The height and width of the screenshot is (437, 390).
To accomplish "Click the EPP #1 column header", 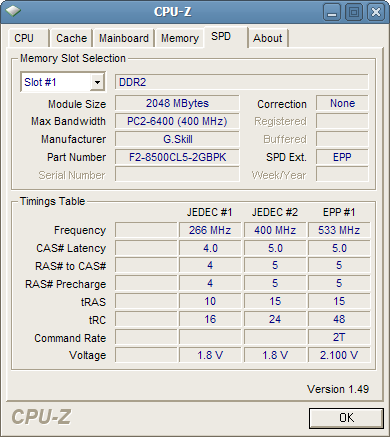I will pos(339,212).
